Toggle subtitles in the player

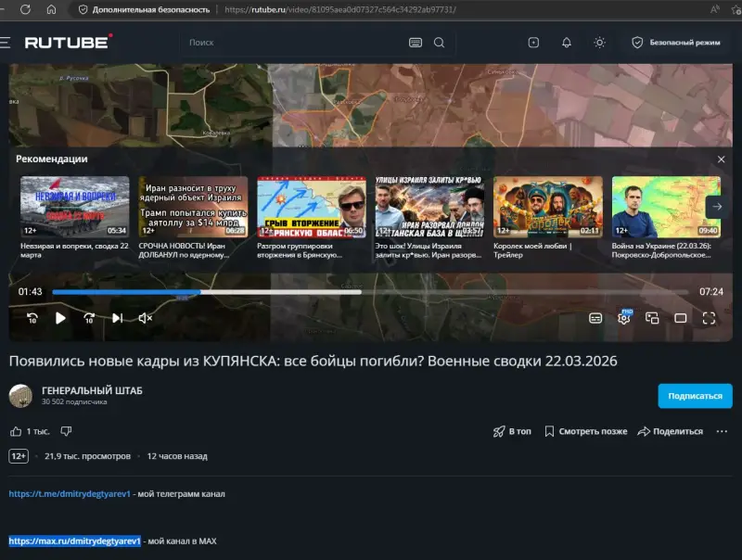tap(595, 318)
